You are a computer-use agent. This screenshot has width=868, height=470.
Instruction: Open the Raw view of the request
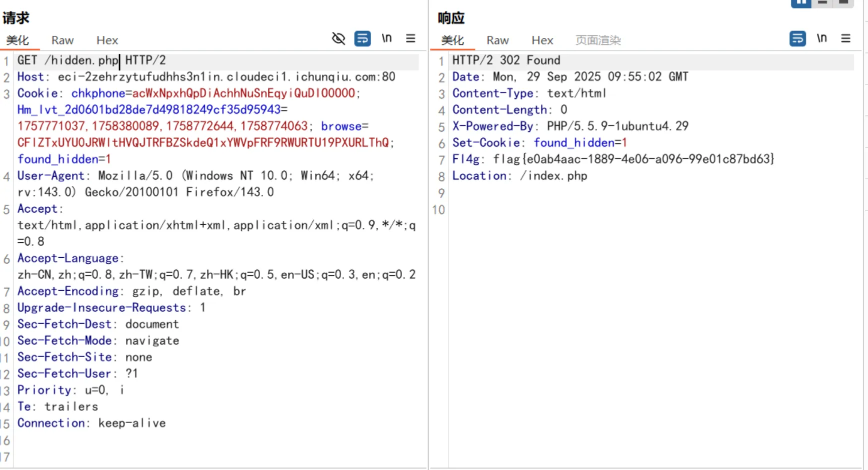[62, 40]
